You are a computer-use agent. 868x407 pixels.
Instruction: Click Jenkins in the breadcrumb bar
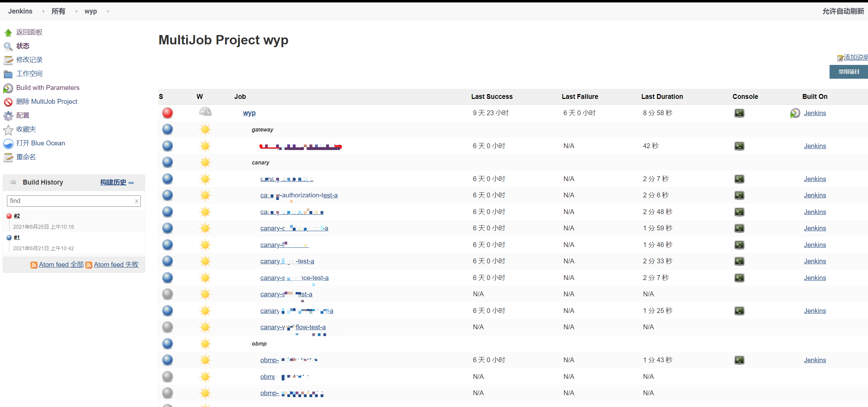click(20, 11)
